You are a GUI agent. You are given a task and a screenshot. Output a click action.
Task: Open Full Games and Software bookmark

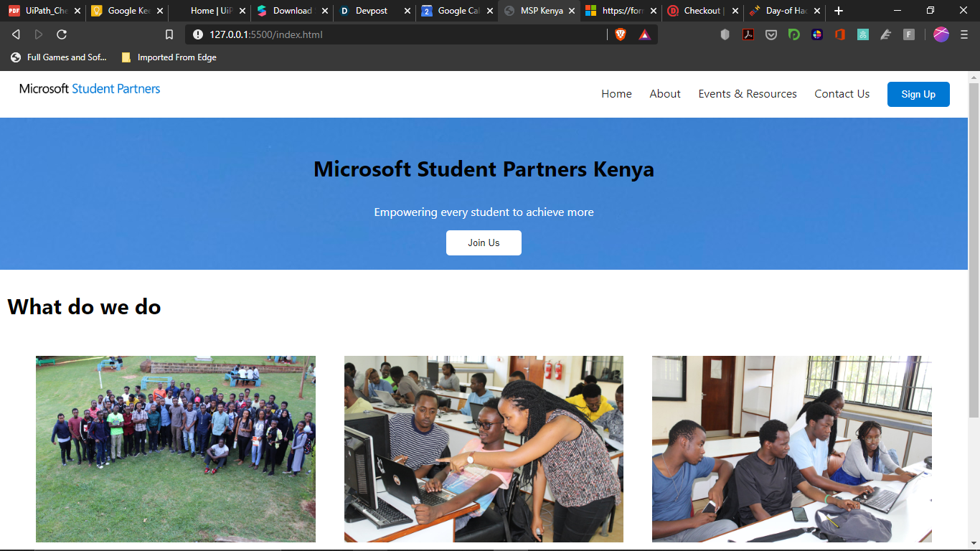point(59,57)
